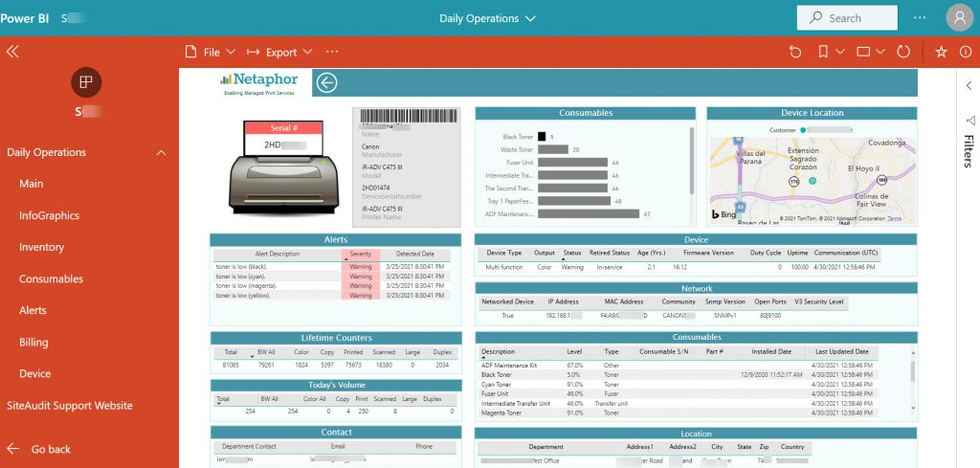Image resolution: width=980 pixels, height=468 pixels.
Task: Open the user account avatar
Action: (x=959, y=18)
